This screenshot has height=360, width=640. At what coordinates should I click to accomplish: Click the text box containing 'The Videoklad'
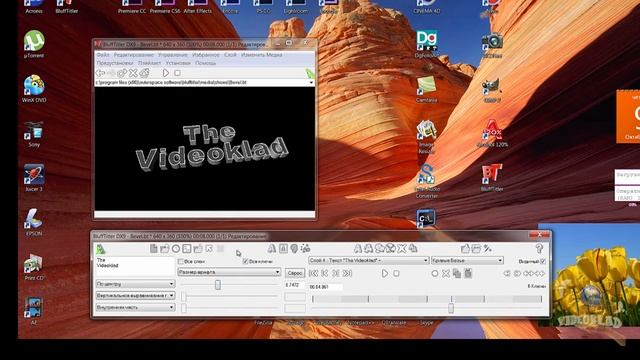tap(135, 266)
